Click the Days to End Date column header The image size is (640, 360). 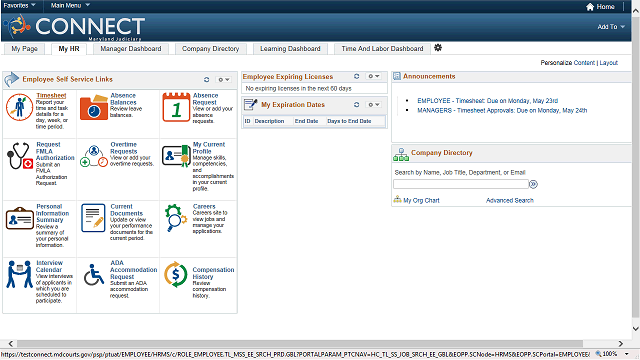pos(349,121)
